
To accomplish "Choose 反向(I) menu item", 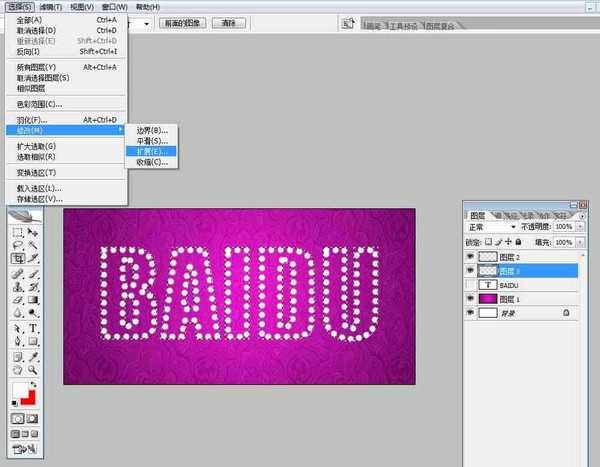I will [66, 51].
